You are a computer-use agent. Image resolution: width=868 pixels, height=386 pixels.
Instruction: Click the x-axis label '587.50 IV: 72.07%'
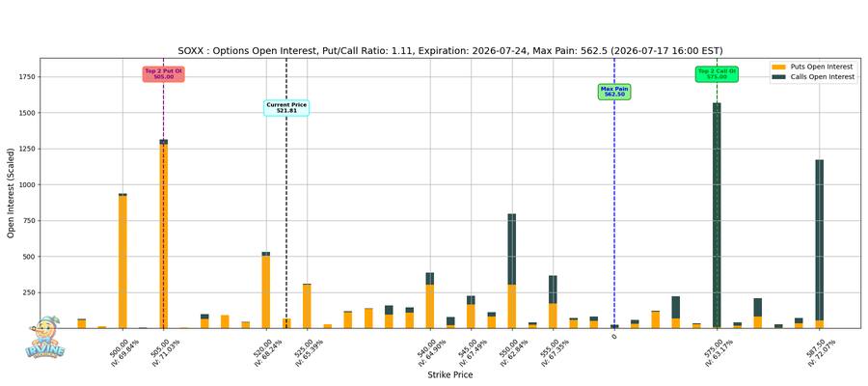click(822, 353)
